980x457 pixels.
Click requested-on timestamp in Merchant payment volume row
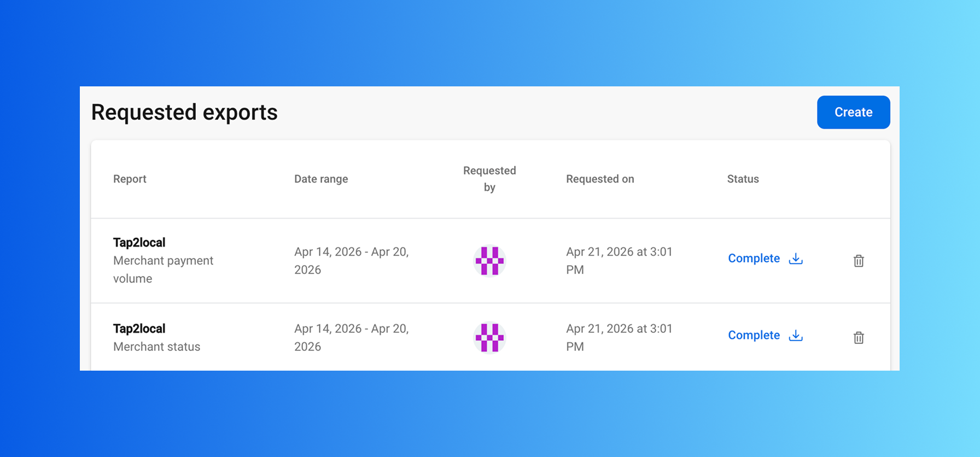tap(619, 261)
